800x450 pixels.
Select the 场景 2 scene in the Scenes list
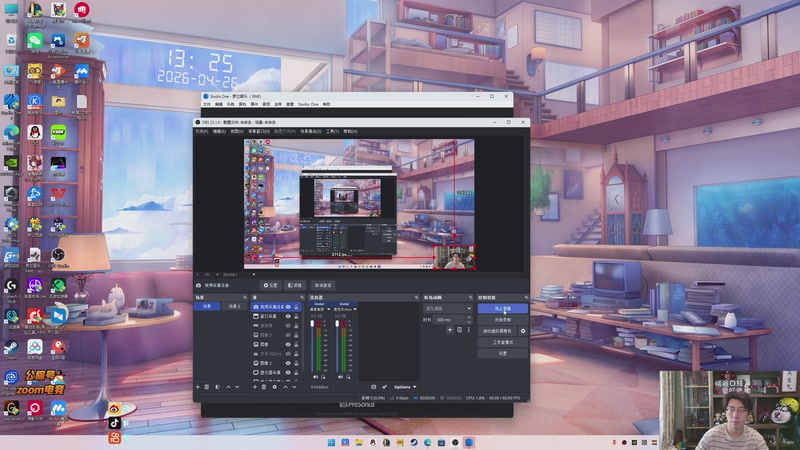(234, 307)
